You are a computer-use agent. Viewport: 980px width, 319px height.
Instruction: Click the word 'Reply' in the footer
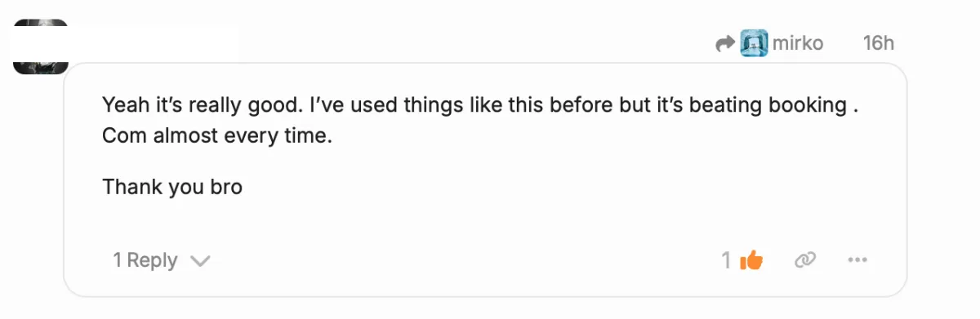152,260
